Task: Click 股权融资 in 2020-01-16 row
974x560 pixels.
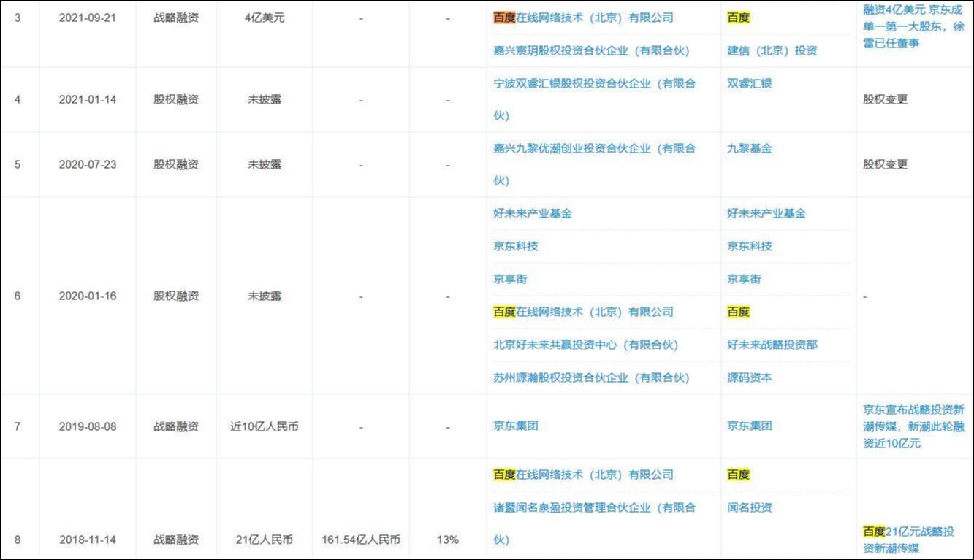Action: [175, 296]
